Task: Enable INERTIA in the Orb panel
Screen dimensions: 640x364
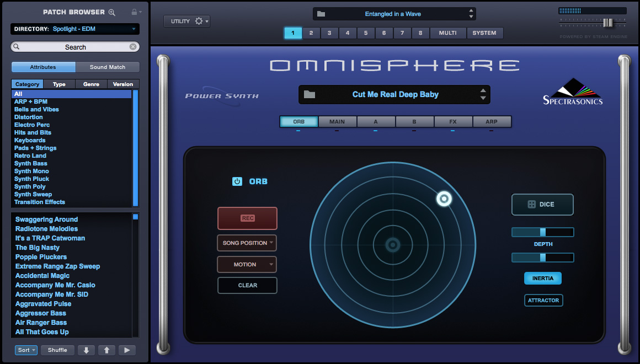Action: pos(542,278)
